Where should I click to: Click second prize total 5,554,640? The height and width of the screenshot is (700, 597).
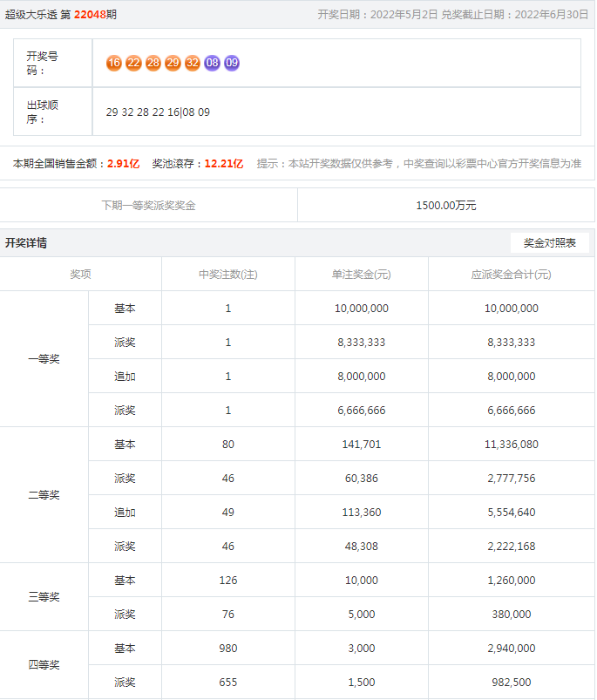point(512,512)
